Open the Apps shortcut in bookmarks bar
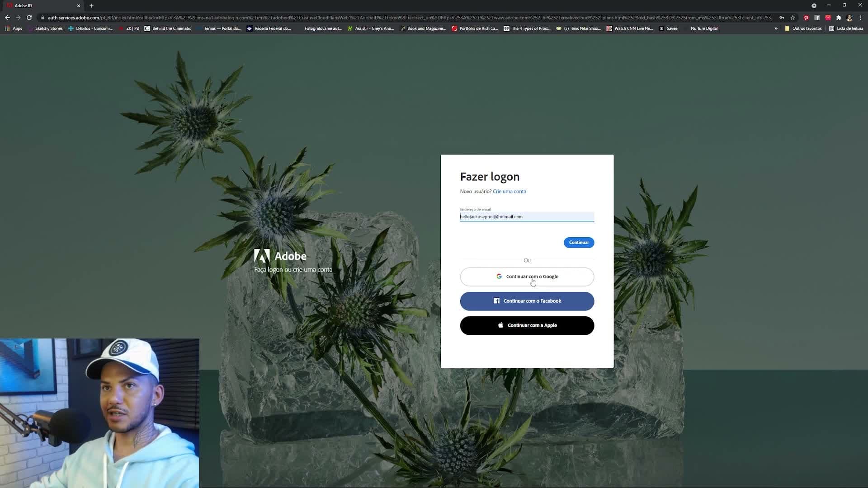 click(14, 28)
